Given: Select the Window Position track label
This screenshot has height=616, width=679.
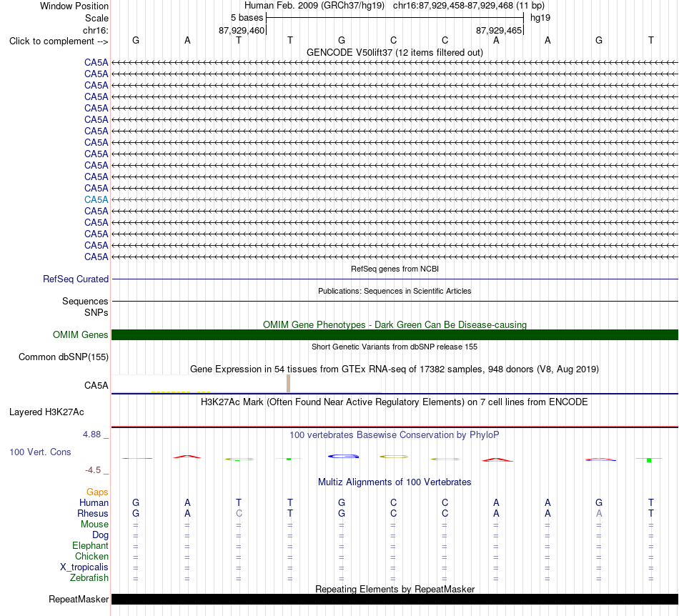Looking at the screenshot, I should point(74,6).
